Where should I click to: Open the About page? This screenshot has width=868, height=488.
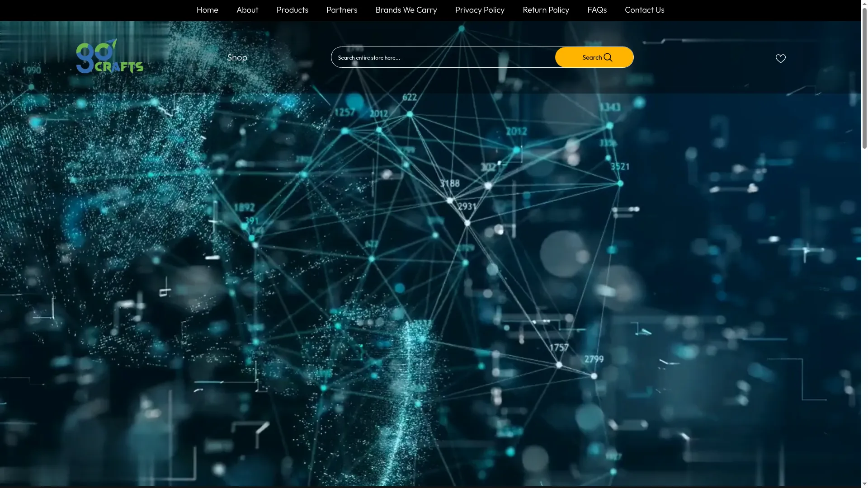click(247, 10)
